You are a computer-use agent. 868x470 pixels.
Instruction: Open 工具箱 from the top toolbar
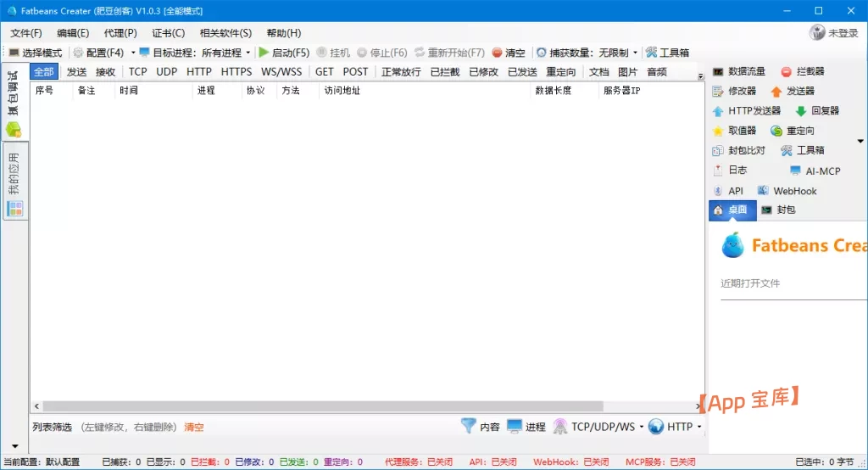(x=668, y=53)
